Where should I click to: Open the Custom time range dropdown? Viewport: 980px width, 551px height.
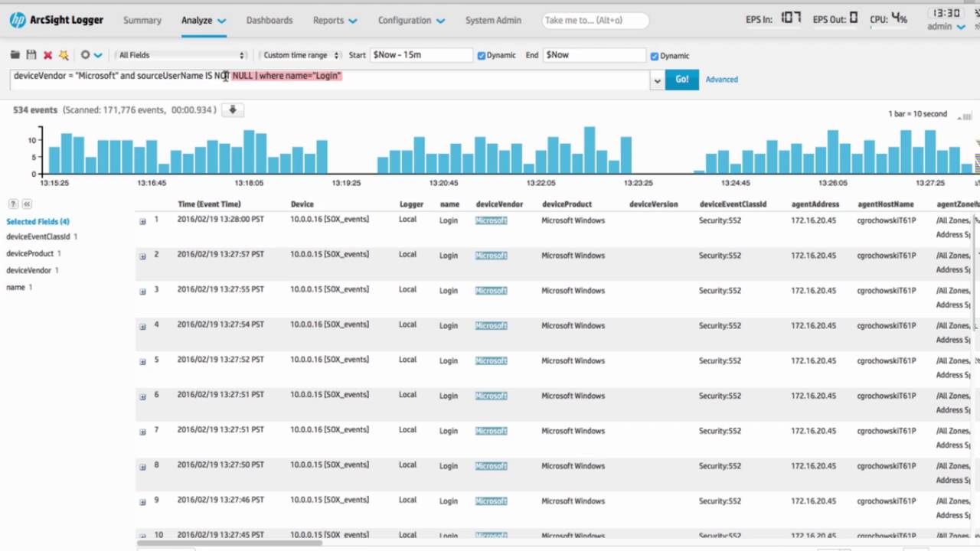[x=300, y=55]
